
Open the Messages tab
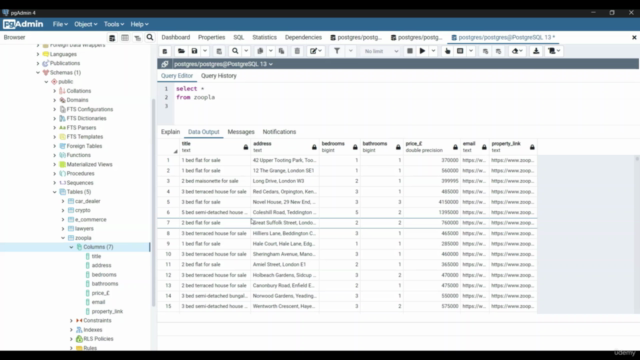pos(241,132)
